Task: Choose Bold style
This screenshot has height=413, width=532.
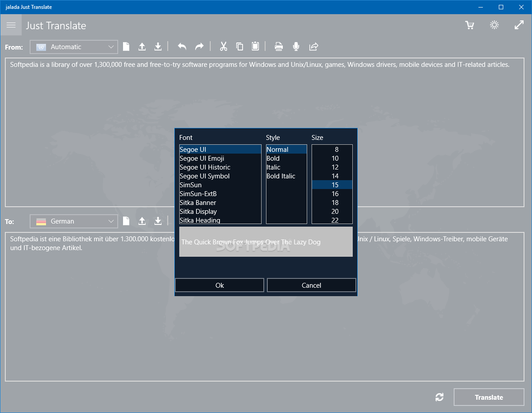Action: pos(286,158)
